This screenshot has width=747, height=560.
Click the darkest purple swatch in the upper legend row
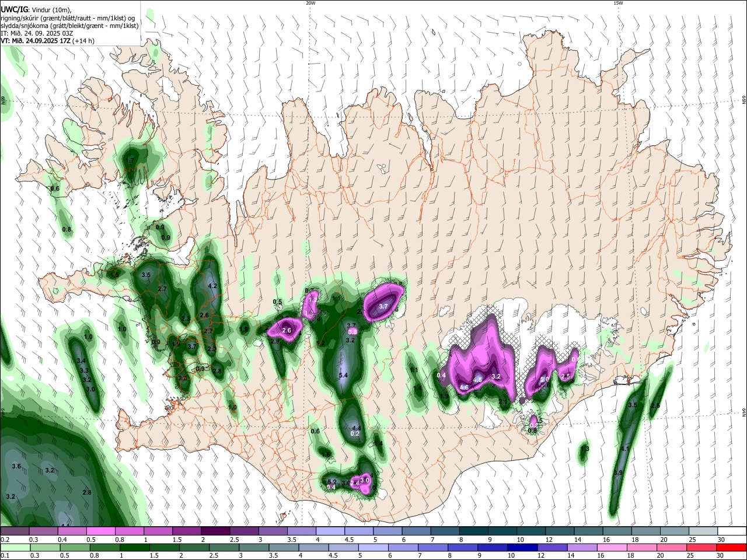click(x=216, y=531)
